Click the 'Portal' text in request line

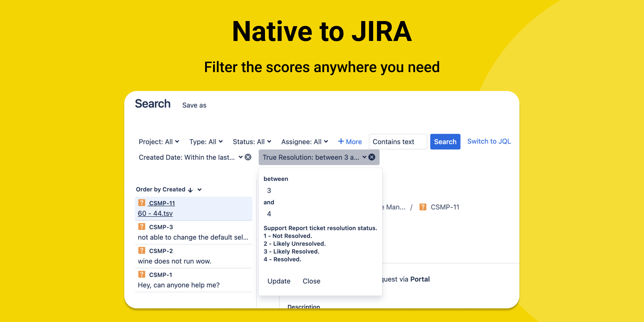pyautogui.click(x=420, y=279)
